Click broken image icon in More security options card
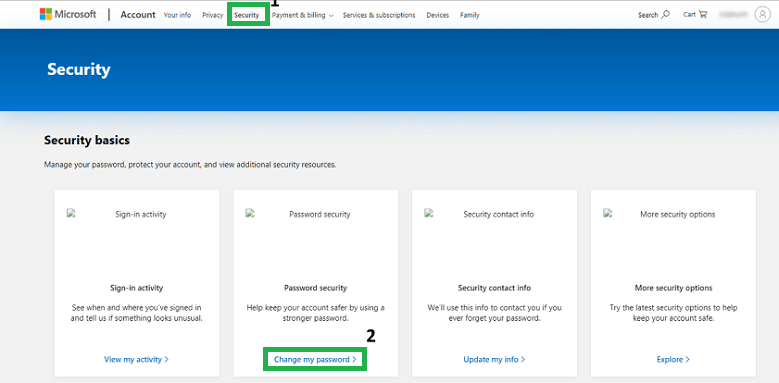 [x=607, y=213]
